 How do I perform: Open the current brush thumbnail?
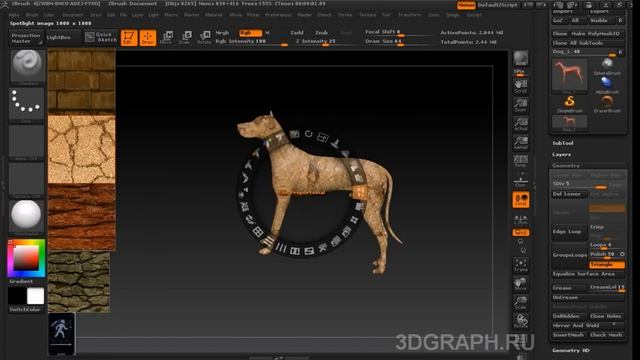click(27, 67)
